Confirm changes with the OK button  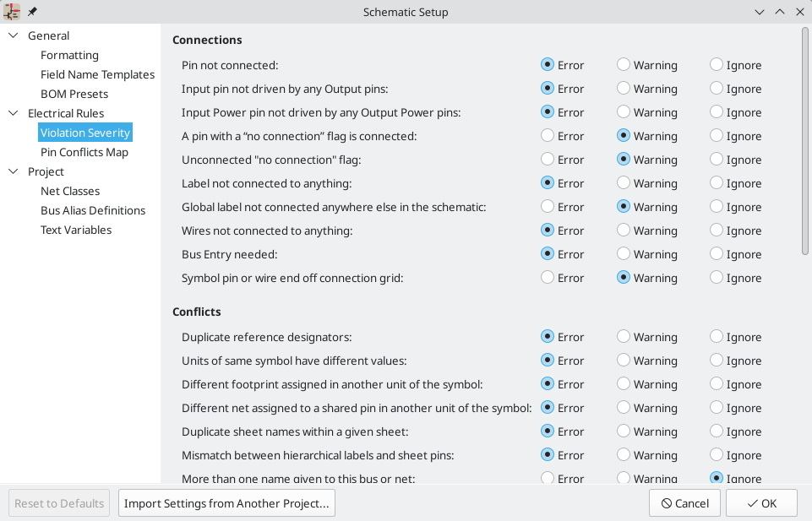(760, 502)
